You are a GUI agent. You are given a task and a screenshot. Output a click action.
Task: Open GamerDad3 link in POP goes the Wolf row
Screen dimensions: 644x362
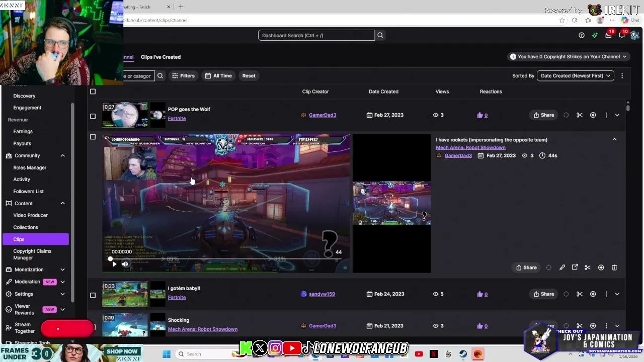tap(322, 115)
